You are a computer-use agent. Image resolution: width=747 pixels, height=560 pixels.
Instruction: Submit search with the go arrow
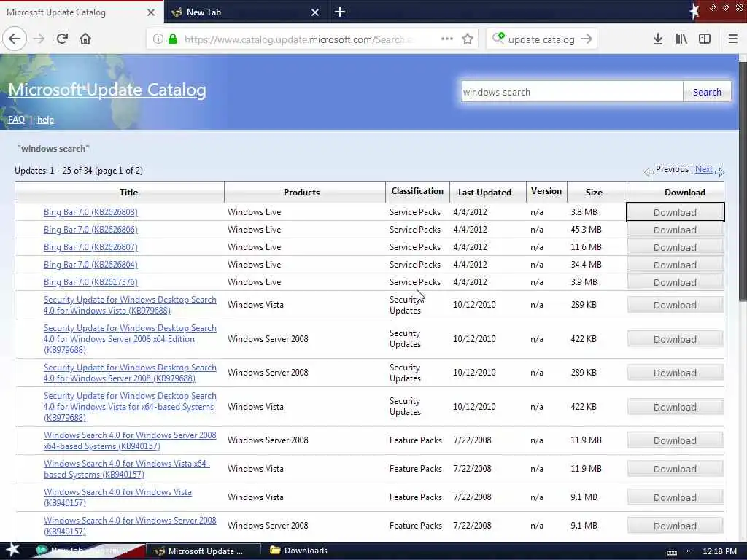click(587, 39)
